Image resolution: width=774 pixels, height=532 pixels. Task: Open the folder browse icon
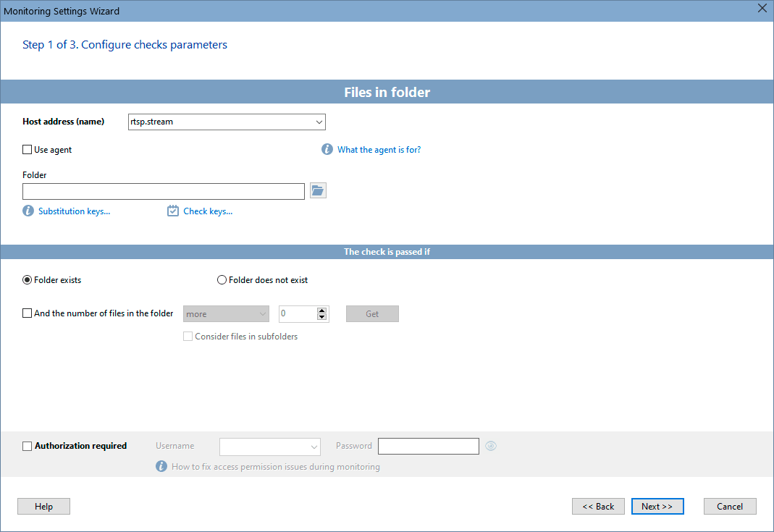[317, 190]
